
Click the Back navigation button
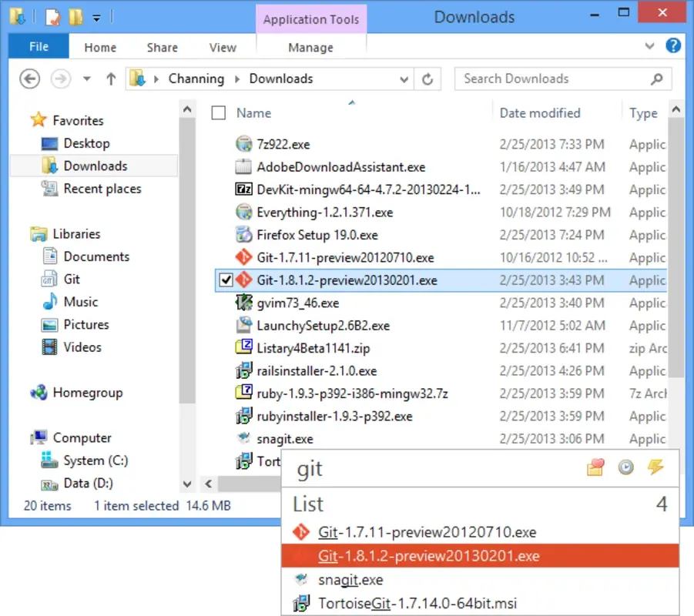click(x=29, y=79)
